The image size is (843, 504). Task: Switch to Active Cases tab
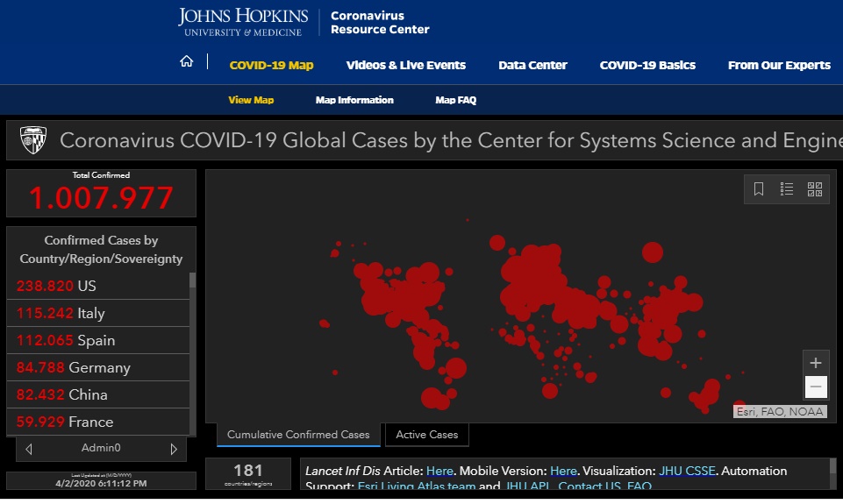(426, 435)
